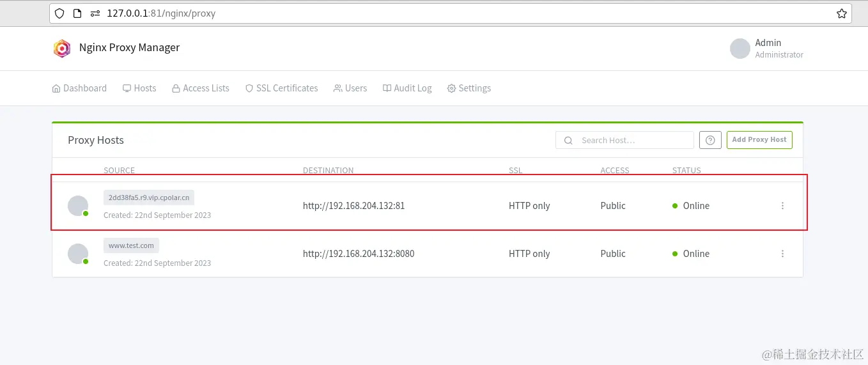Click avatar of the cpolar.cn host row

coord(78,206)
